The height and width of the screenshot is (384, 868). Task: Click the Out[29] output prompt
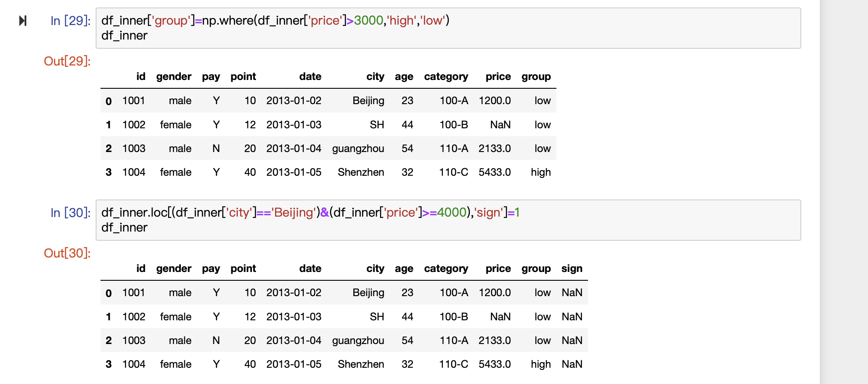pyautogui.click(x=67, y=61)
